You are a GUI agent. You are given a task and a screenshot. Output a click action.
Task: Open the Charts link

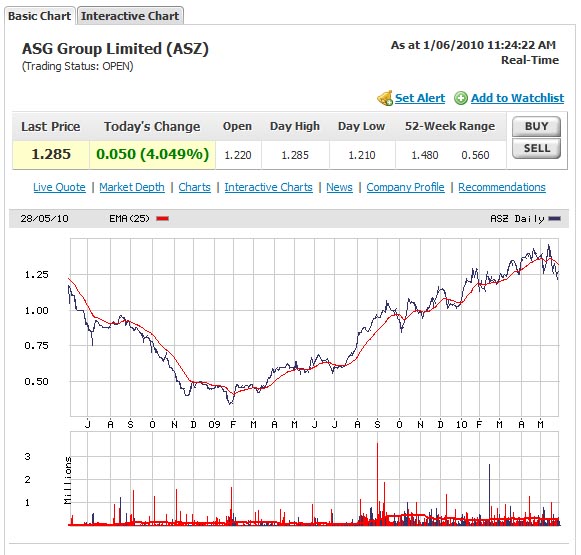[195, 187]
